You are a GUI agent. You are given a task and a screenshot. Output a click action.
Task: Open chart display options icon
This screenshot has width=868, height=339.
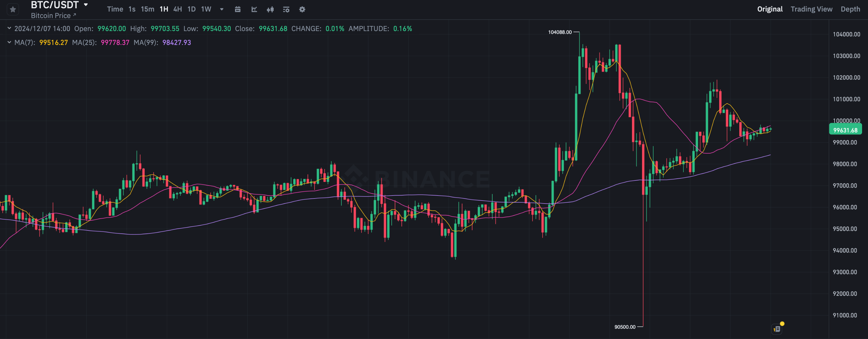286,9
